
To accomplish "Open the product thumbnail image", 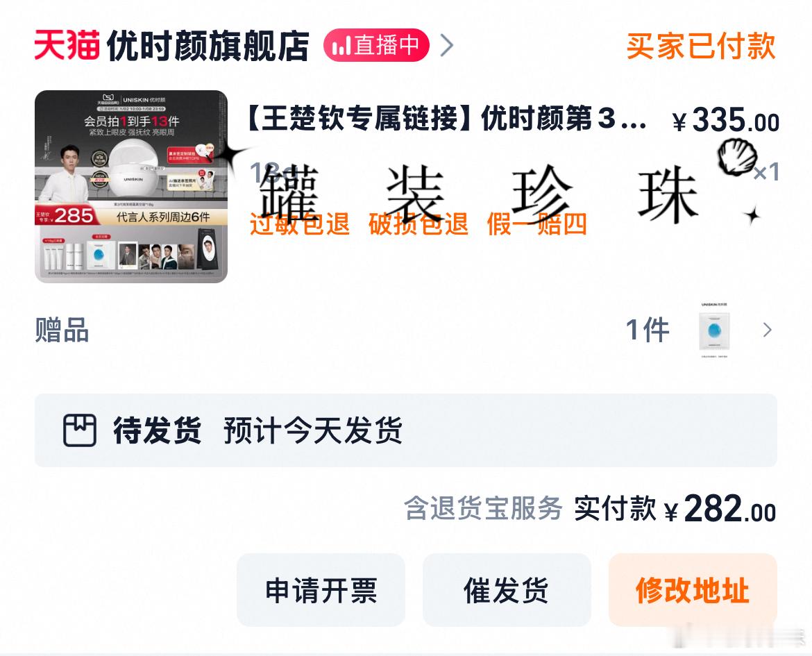I will click(131, 187).
